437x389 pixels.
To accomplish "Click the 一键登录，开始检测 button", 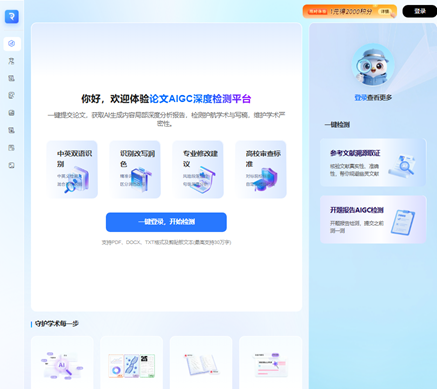I will click(x=166, y=222).
